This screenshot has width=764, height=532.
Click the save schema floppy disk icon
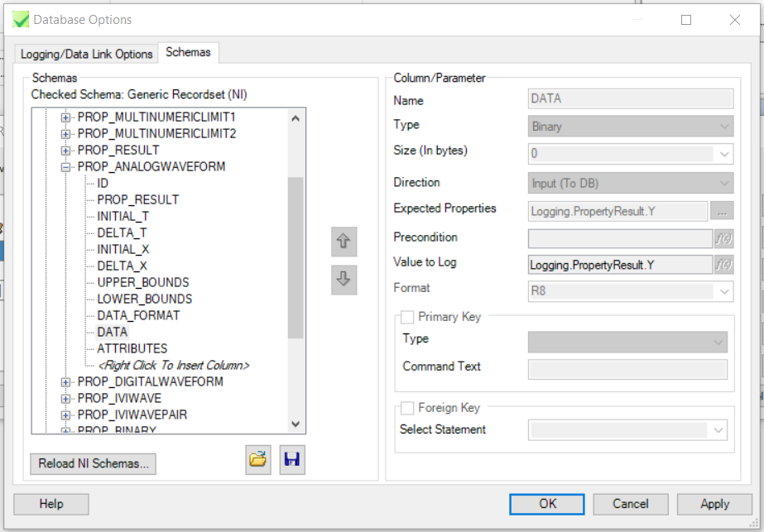(x=291, y=459)
